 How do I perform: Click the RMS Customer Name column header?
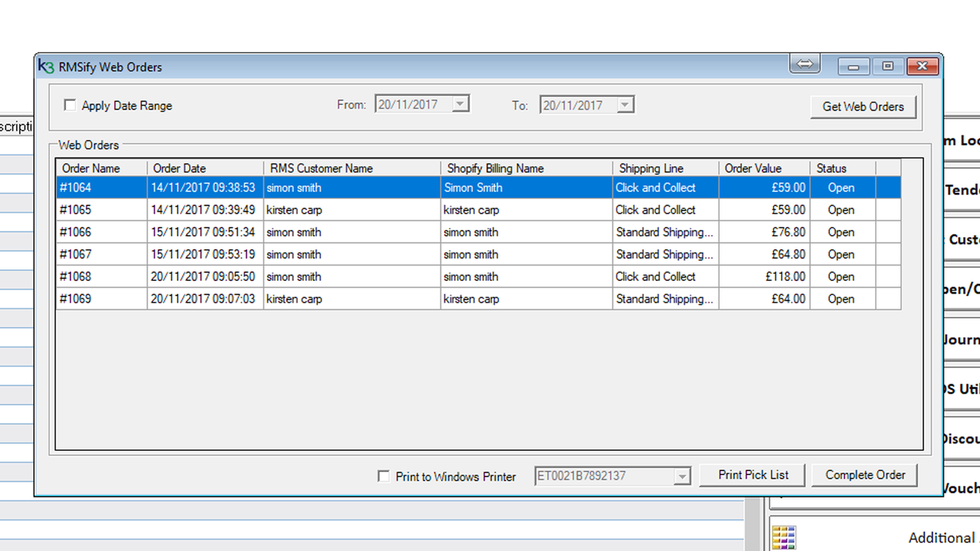coord(352,168)
